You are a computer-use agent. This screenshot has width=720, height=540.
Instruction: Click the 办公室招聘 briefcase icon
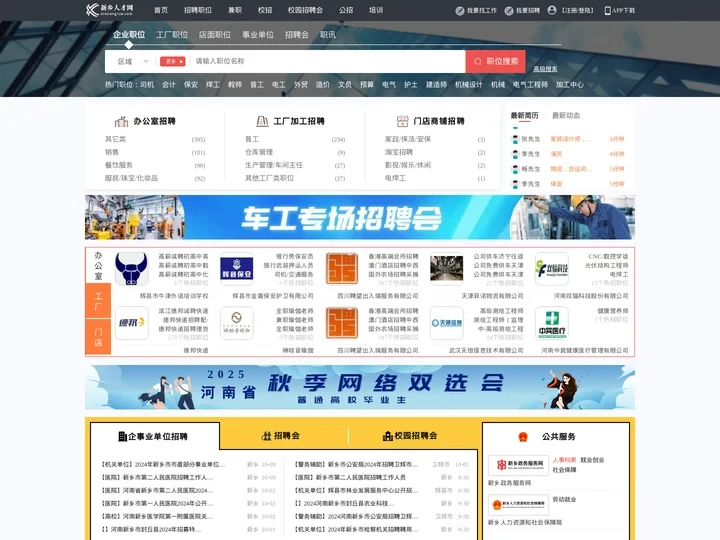tap(121, 121)
